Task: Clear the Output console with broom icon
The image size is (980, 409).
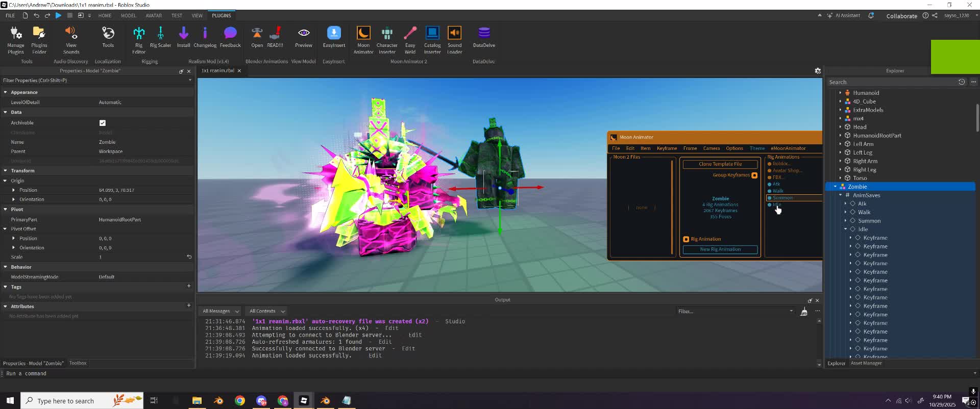Action: coord(804,311)
